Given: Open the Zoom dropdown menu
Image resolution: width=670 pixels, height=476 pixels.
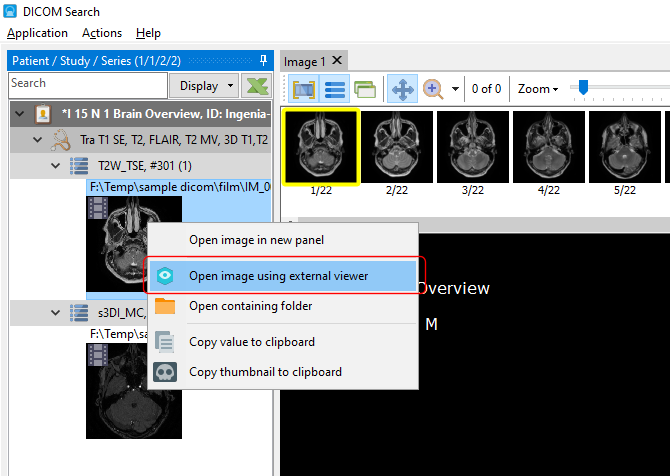Looking at the screenshot, I should (539, 89).
